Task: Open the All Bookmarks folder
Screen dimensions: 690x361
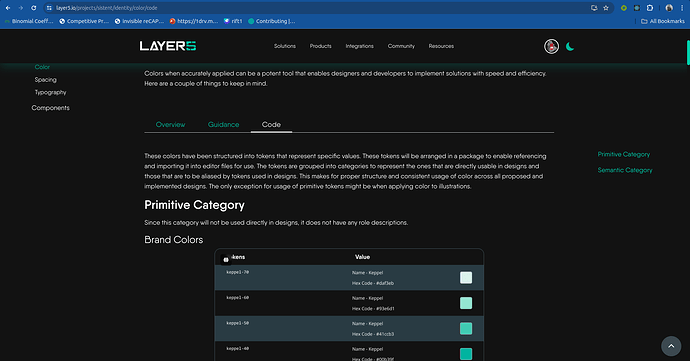Action: point(663,21)
